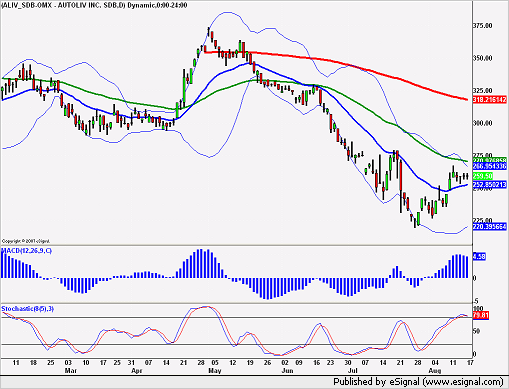Select the 18 date tick label
This screenshot has width=509, height=389.
[x=33, y=362]
